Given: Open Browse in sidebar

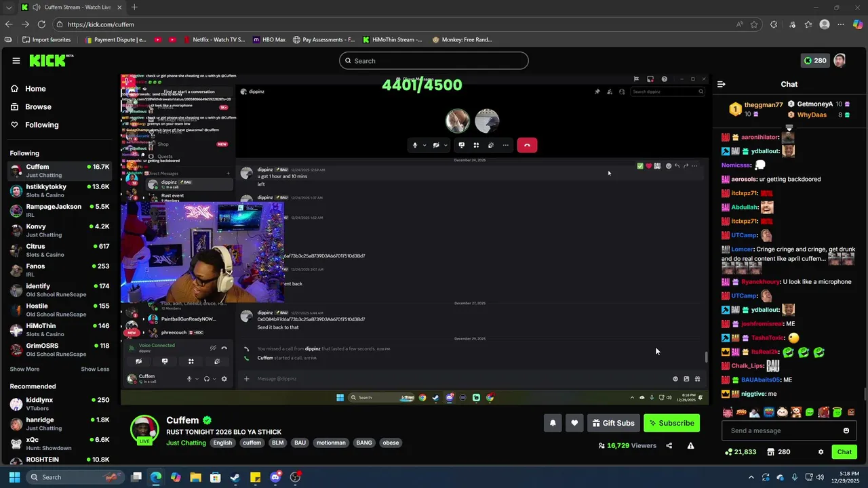Looking at the screenshot, I should tap(31, 106).
